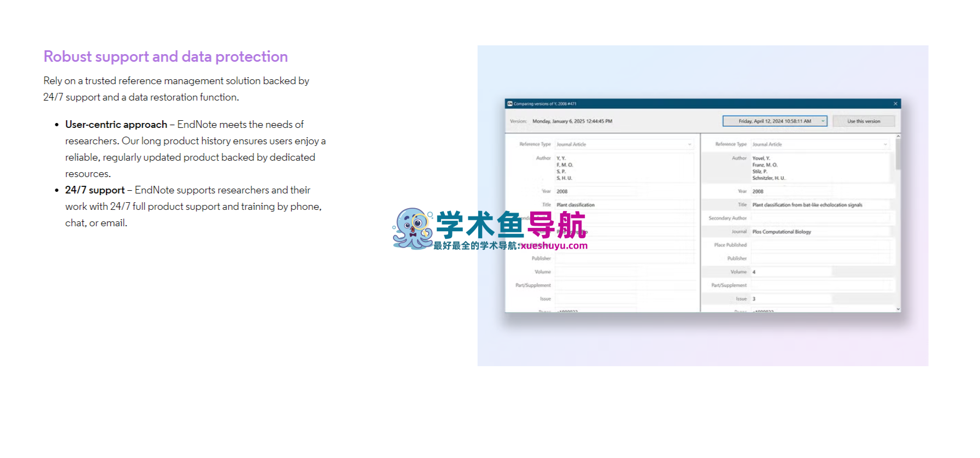This screenshot has height=458, width=980.
Task: Click the right Volume field showing 4
Action: point(791,272)
